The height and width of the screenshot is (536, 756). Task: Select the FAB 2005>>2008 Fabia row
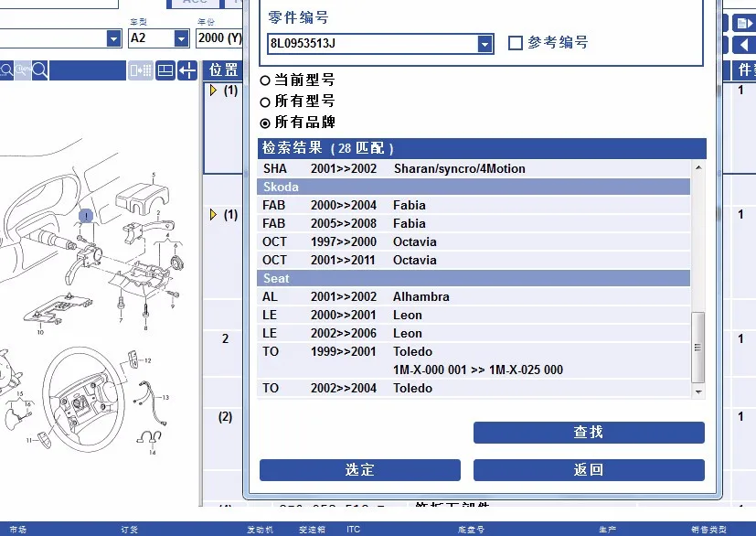[x=474, y=223]
